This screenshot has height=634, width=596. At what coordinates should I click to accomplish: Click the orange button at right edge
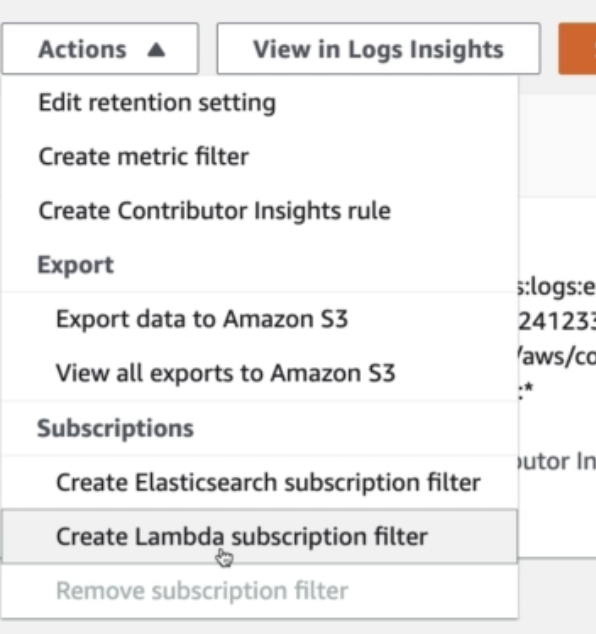click(x=577, y=49)
